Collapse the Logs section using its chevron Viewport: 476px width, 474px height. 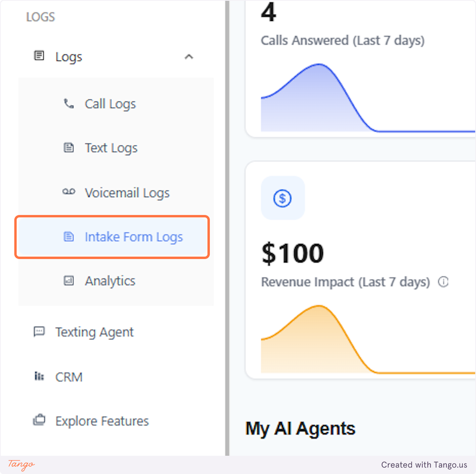pos(189,57)
